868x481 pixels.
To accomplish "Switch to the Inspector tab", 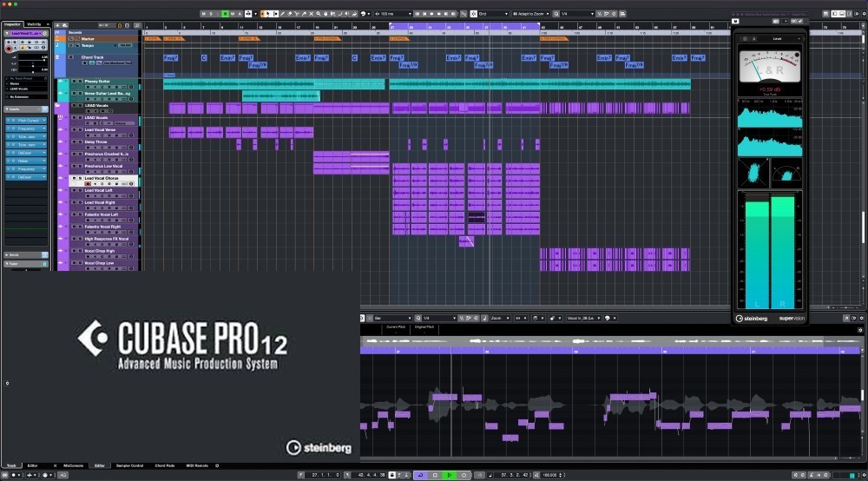I will point(12,24).
